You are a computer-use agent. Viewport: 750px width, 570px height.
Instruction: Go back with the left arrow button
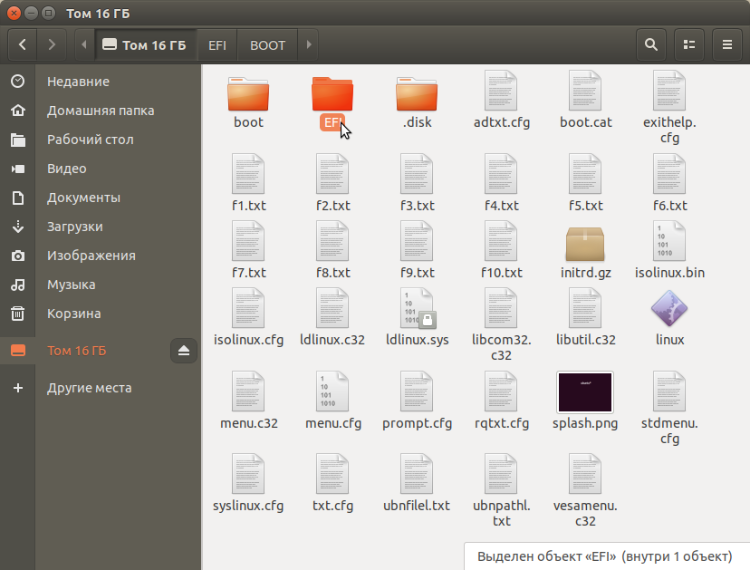point(22,45)
